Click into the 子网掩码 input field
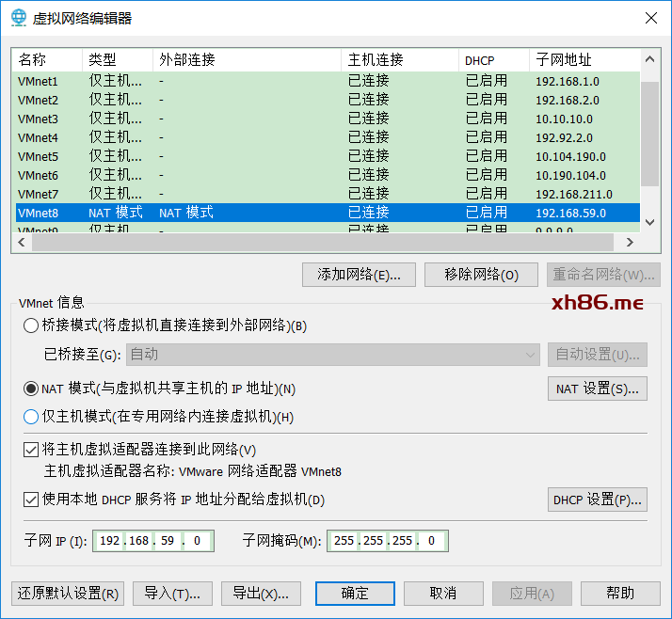The image size is (672, 619). pos(387,541)
